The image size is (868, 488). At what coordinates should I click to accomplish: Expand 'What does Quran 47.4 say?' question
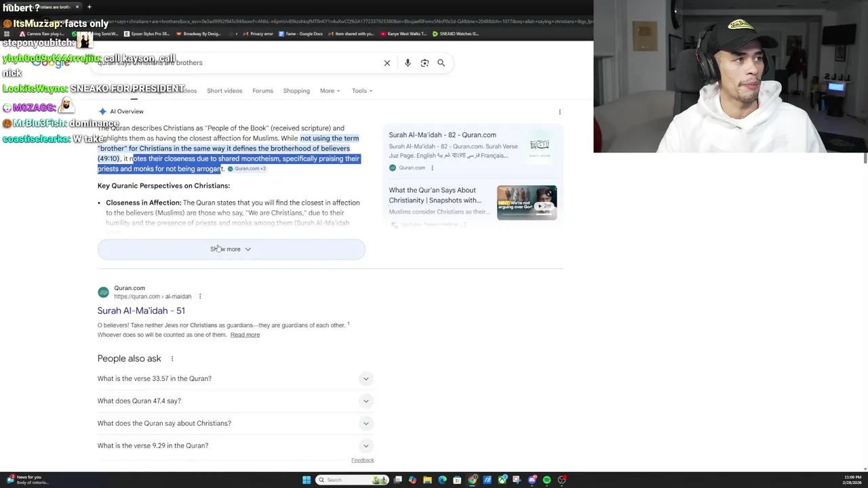point(235,401)
